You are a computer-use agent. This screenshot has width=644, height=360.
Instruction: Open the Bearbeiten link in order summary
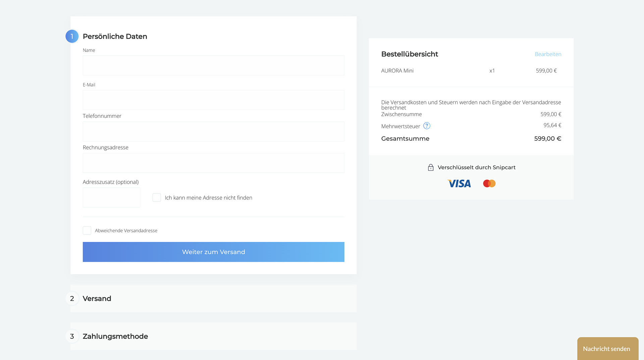click(x=548, y=54)
